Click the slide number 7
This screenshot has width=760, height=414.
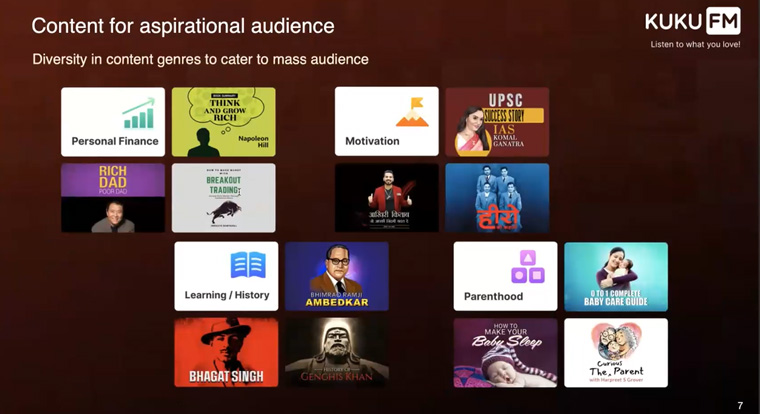click(x=740, y=405)
